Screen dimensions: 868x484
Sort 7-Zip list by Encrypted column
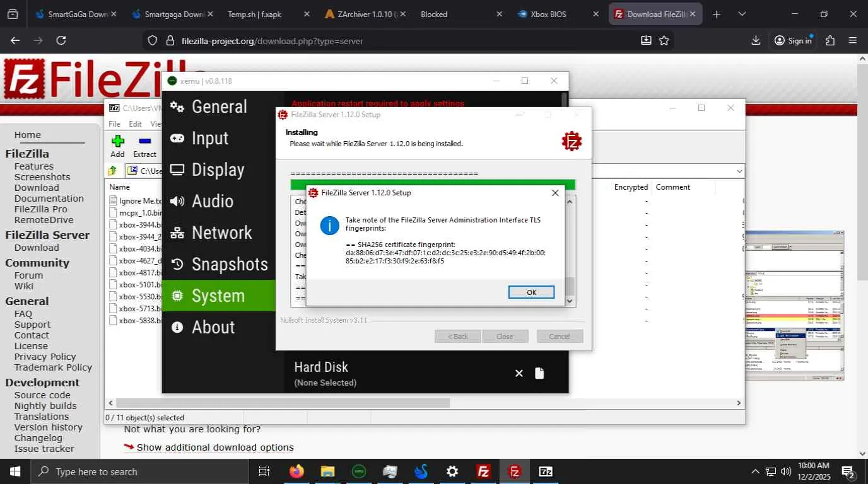631,187
